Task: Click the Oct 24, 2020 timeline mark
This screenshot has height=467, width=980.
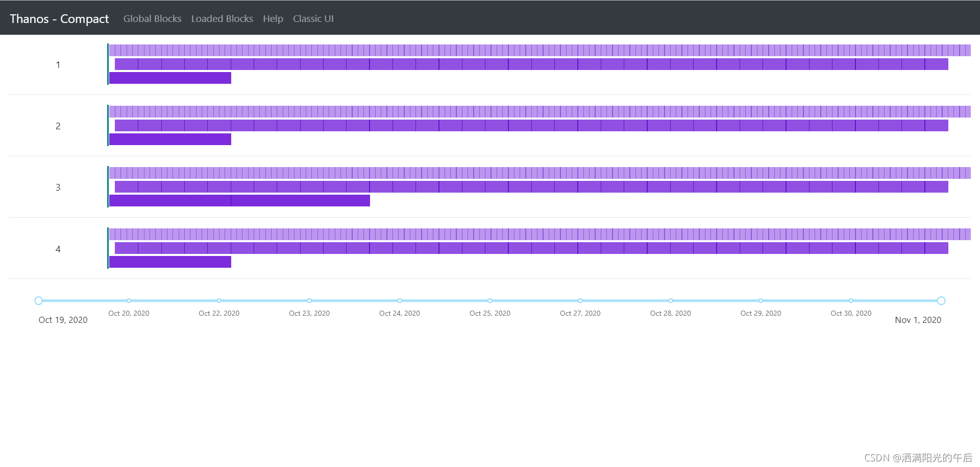Action: (x=400, y=301)
